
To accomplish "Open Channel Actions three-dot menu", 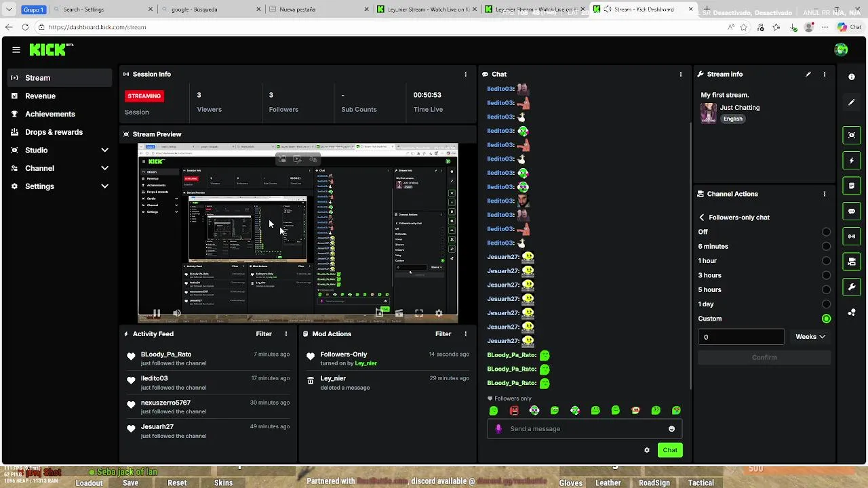I will click(825, 194).
